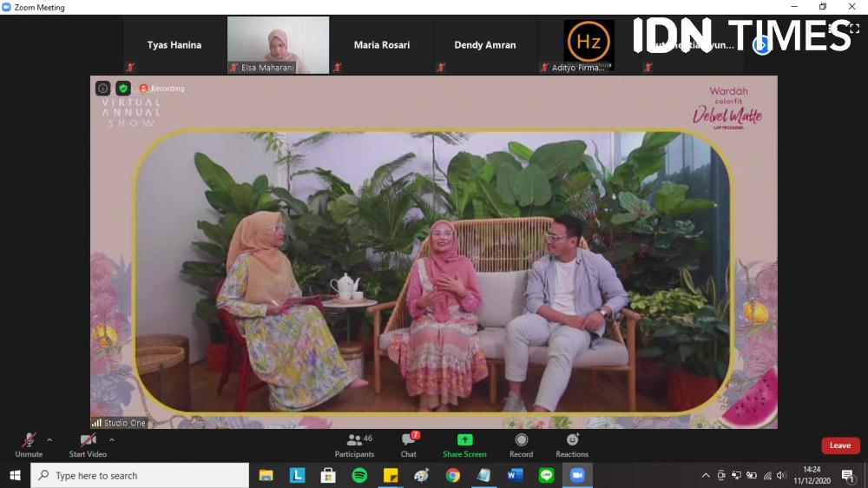Select Adityo Firma... Hz avatar tile
Image resolution: width=868 pixels, height=488 pixels.
pos(589,45)
